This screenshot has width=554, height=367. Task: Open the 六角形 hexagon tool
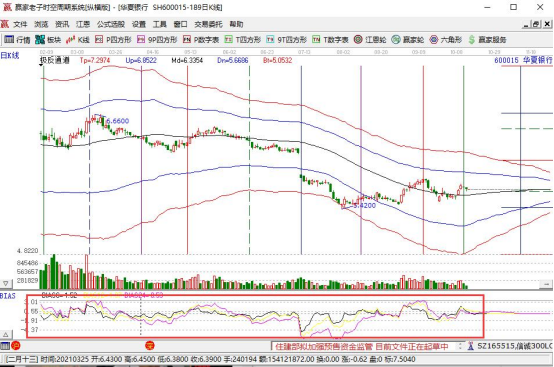coord(446,40)
